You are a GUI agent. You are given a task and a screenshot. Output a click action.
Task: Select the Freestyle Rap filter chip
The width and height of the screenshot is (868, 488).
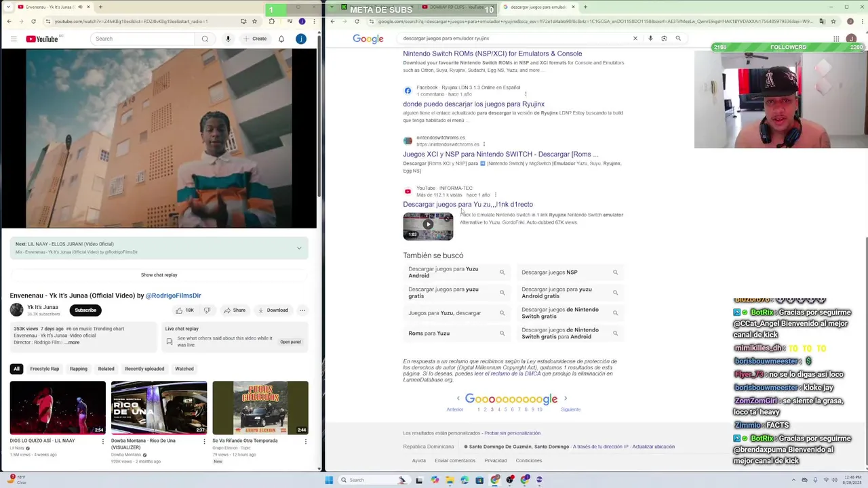tap(45, 369)
